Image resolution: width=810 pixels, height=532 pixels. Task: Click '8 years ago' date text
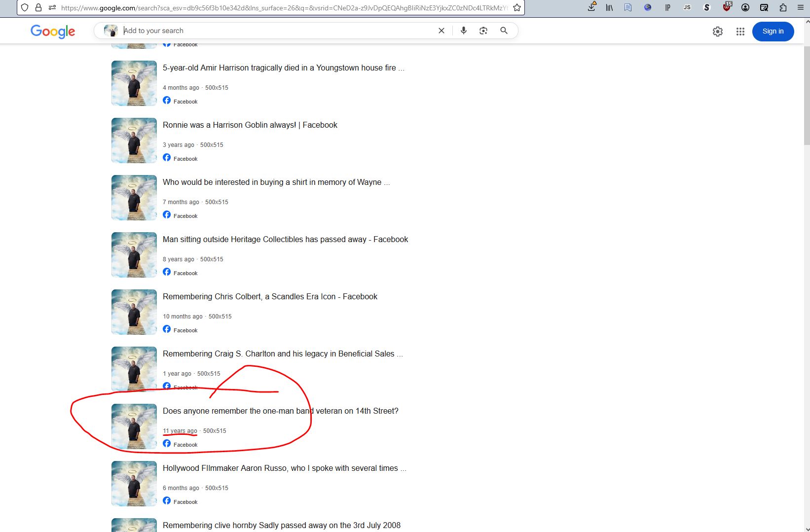(x=179, y=259)
